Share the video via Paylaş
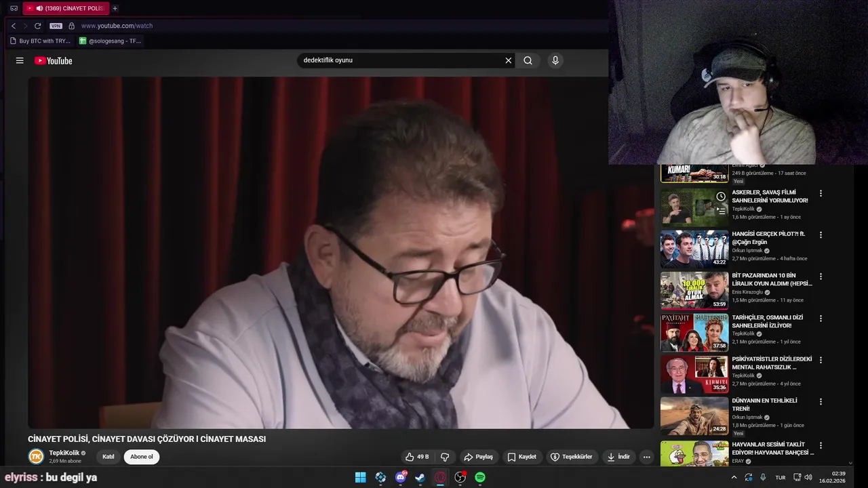Screen dimensions: 868x488 click(478, 457)
